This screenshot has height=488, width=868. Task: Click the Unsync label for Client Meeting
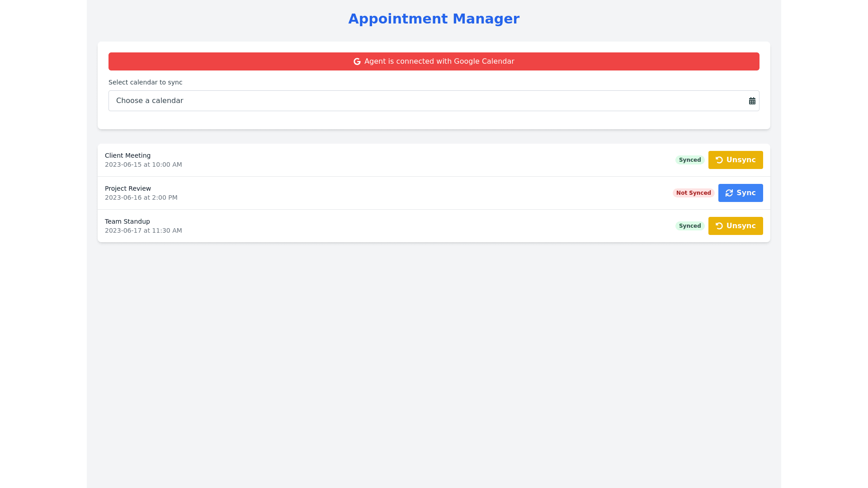click(741, 160)
